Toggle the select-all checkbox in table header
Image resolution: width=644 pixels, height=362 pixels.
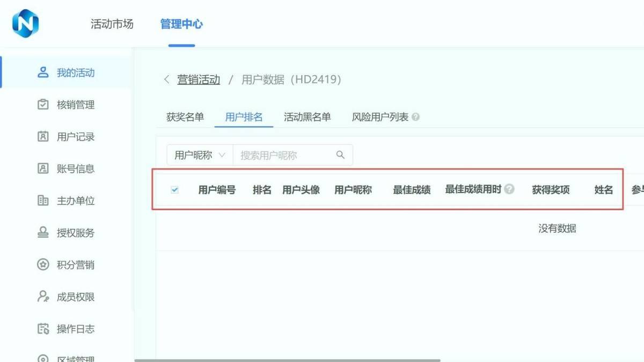tap(174, 190)
